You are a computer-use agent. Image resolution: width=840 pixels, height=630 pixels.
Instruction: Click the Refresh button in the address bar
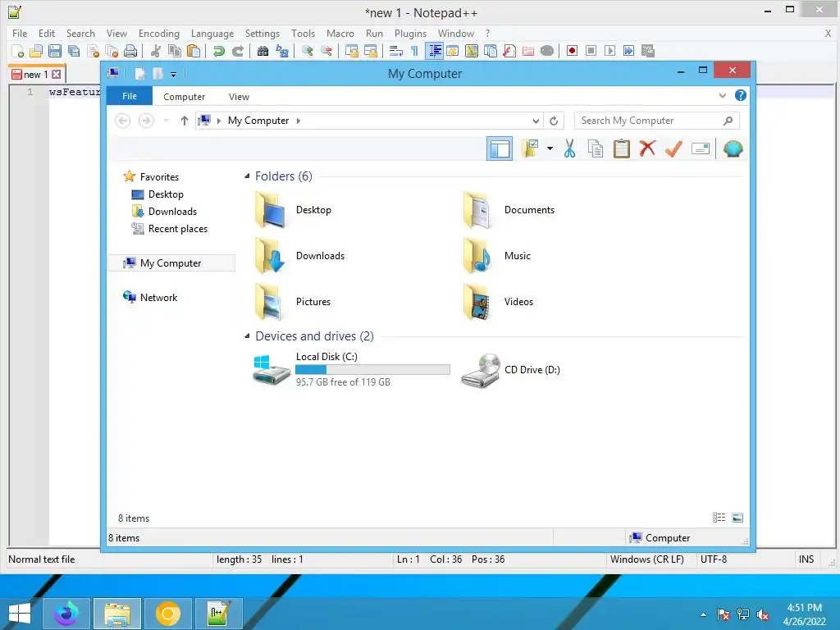(554, 121)
